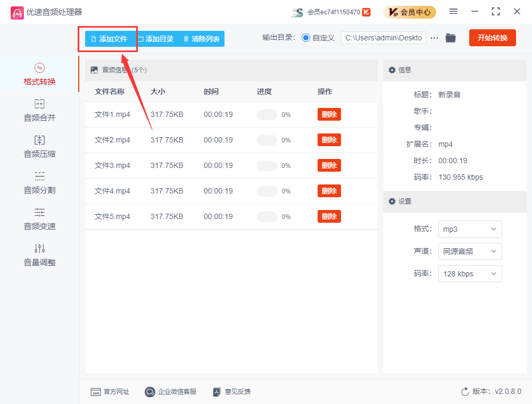Open 会员中心 VIP member center
The image size is (532, 404).
click(410, 12)
